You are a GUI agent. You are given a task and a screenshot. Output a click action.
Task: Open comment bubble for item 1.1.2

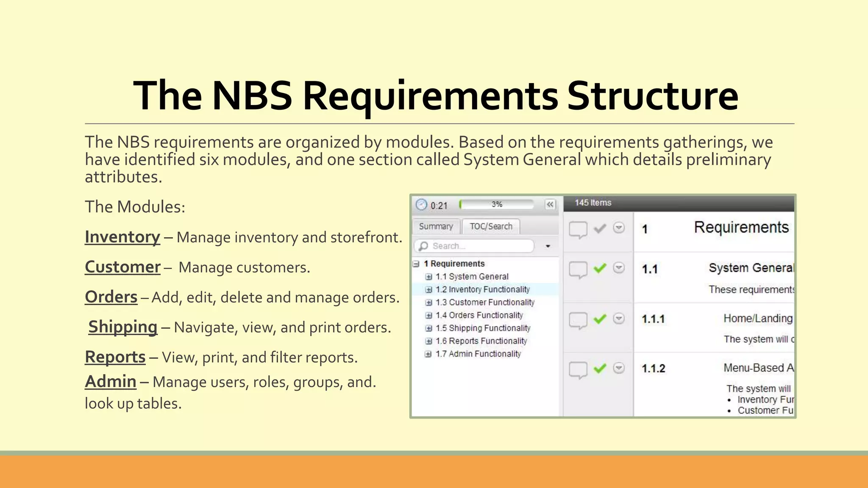pyautogui.click(x=578, y=370)
